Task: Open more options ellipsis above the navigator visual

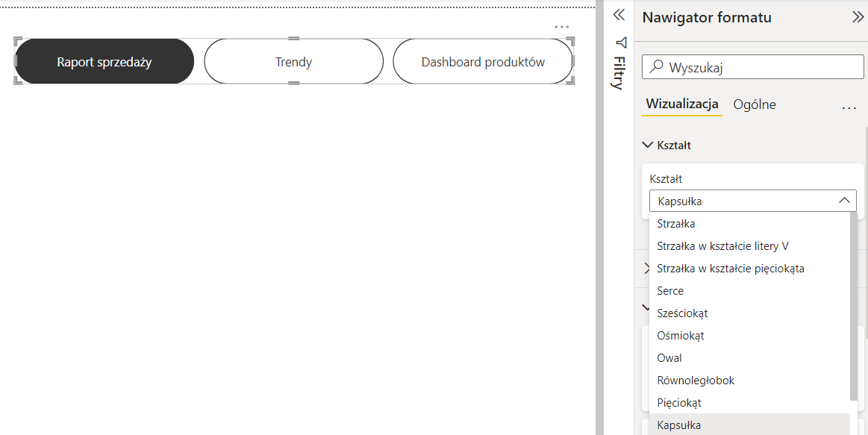Action: pos(561,27)
